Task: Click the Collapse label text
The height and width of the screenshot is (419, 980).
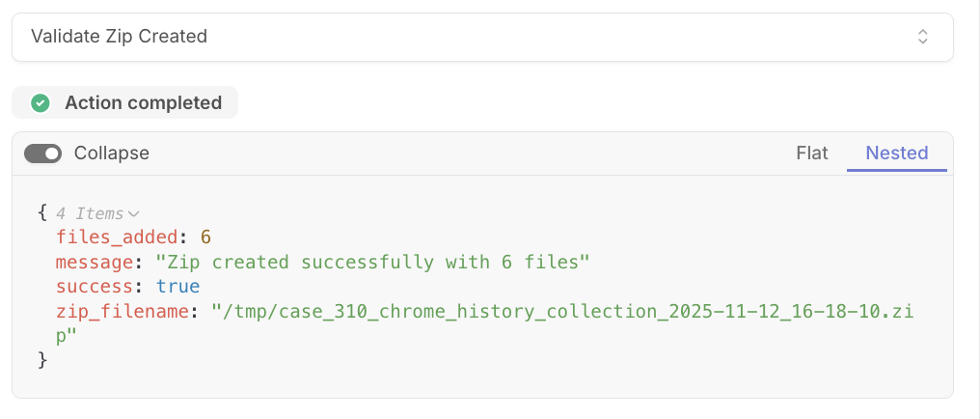Action: (x=112, y=154)
